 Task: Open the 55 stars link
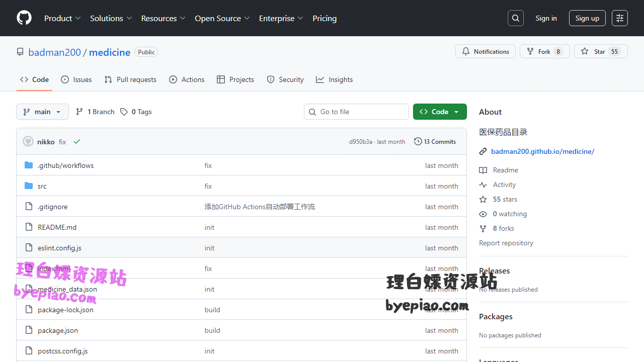tap(505, 199)
